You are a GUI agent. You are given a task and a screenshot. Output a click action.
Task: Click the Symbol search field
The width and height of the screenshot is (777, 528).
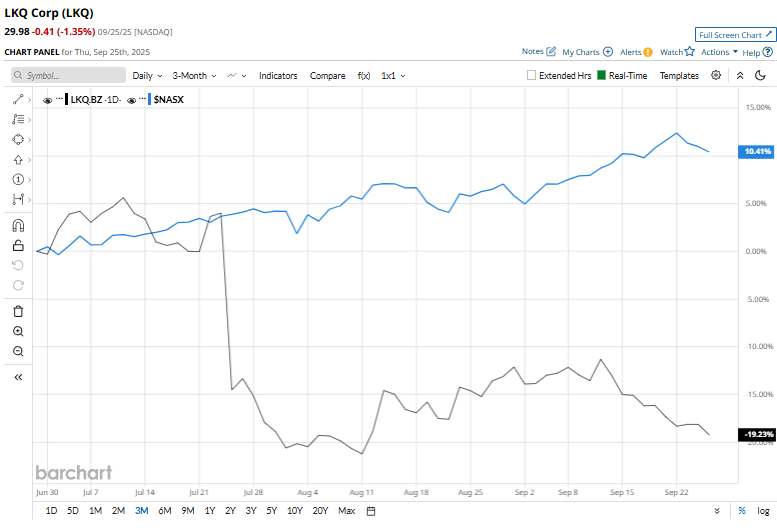(68, 75)
